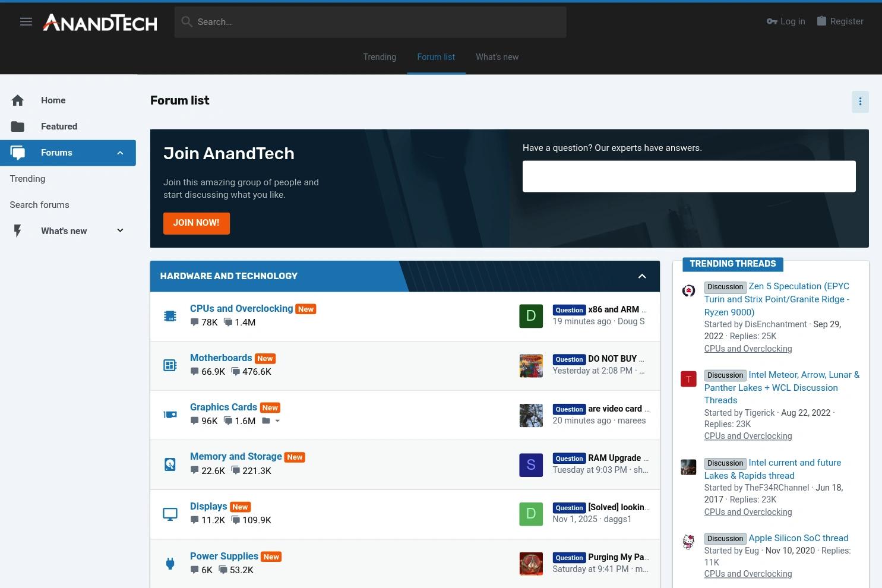This screenshot has width=882, height=588.
Task: Click the question input box
Action: [689, 176]
